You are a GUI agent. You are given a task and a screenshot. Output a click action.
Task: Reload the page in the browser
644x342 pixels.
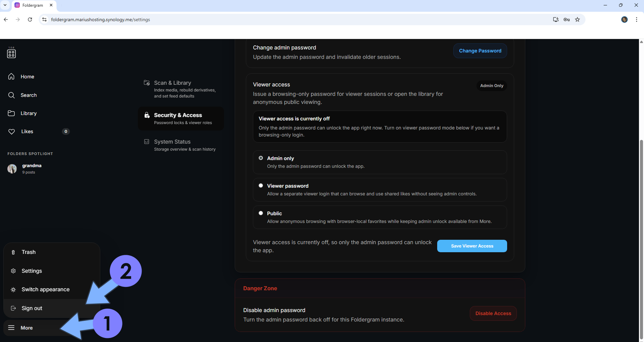pos(30,20)
